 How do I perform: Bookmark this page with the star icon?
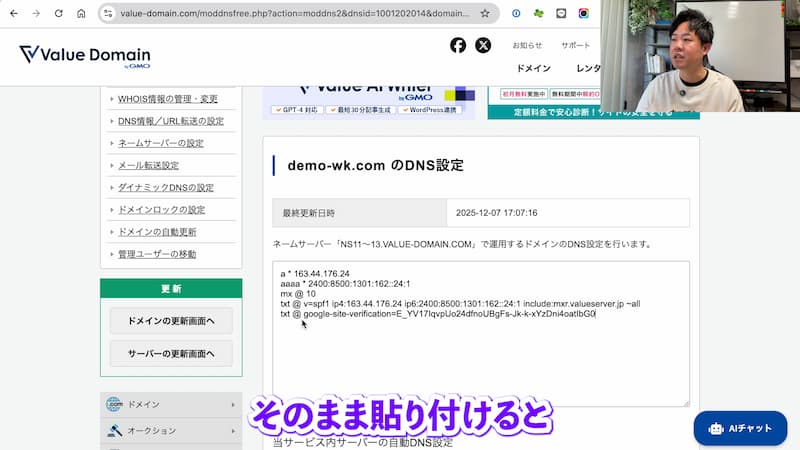(x=485, y=14)
